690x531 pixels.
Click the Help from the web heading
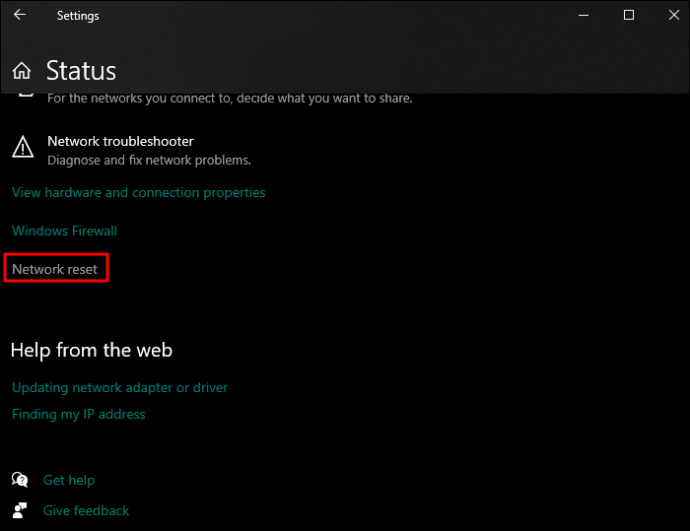pyautogui.click(x=91, y=350)
